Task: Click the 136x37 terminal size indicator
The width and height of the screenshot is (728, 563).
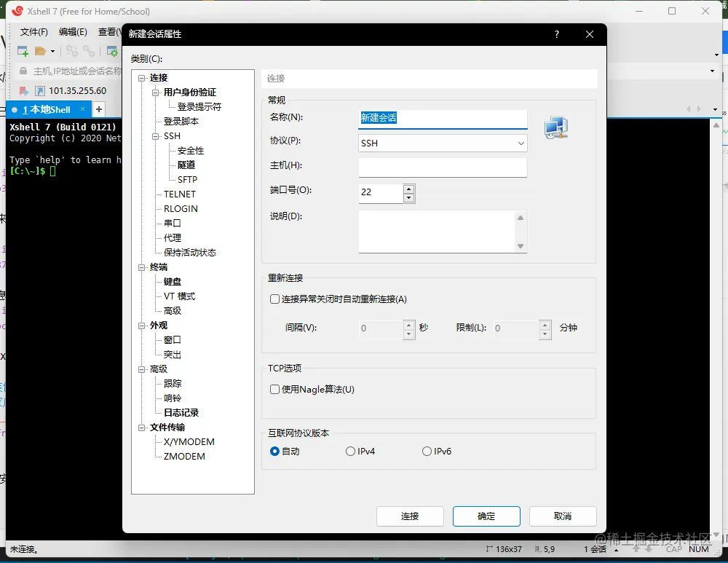Action: [x=504, y=549]
